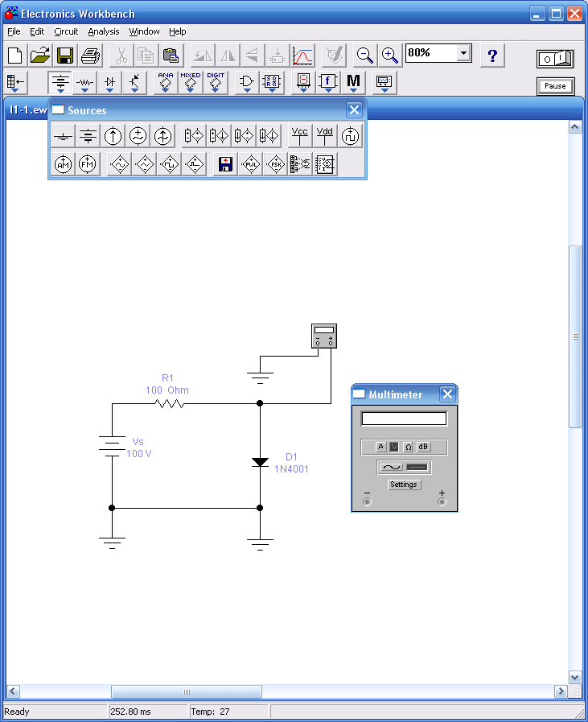Screen dimensions: 588x722
Task: Choose the Piecewise Linear PWL source
Action: pos(251,164)
